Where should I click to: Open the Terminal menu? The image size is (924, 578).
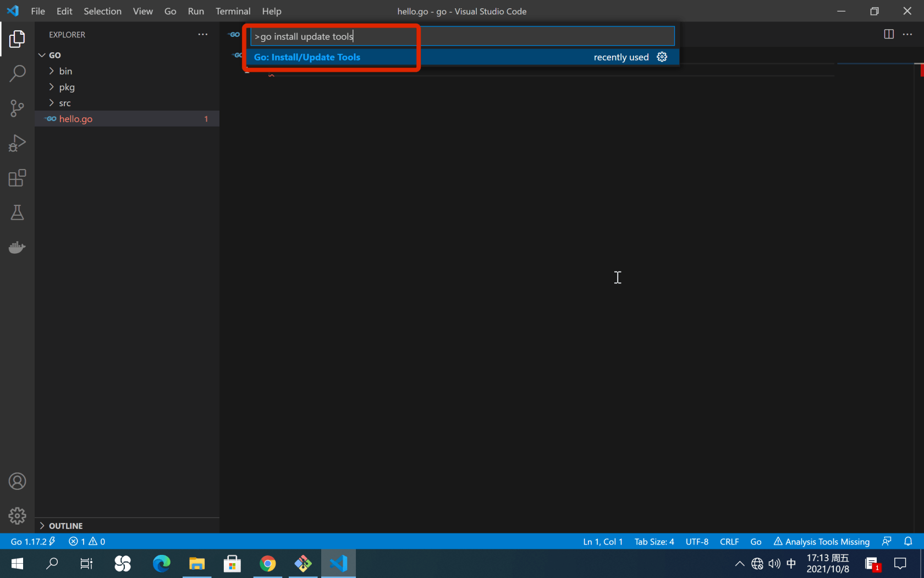point(233,11)
